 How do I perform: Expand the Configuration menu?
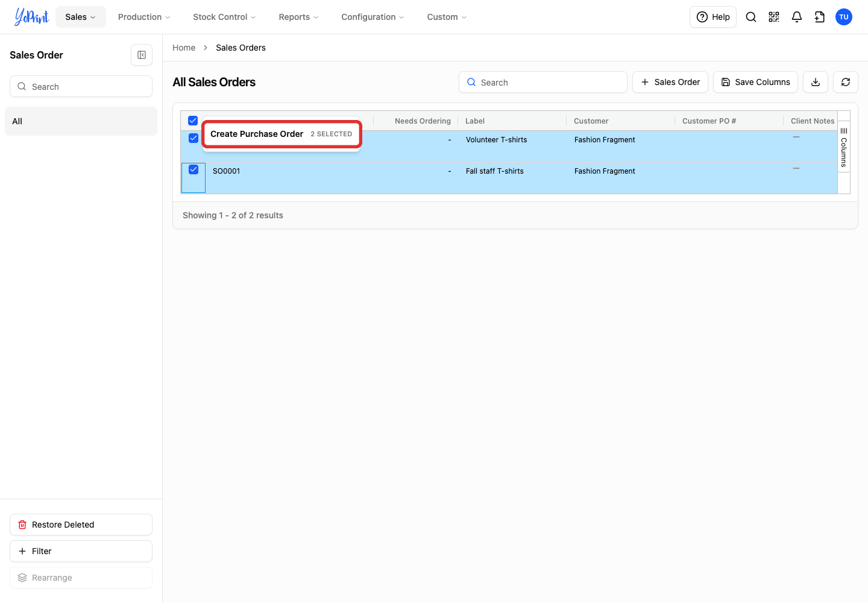[373, 17]
